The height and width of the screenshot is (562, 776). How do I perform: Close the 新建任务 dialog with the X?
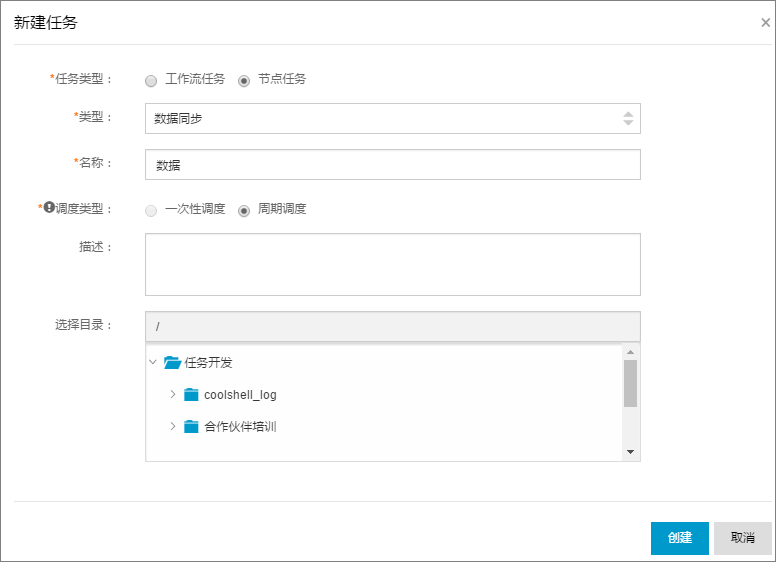[766, 23]
